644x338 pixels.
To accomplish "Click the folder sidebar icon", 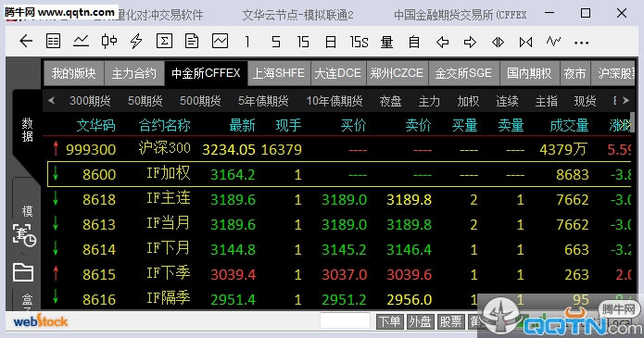I will (23, 272).
